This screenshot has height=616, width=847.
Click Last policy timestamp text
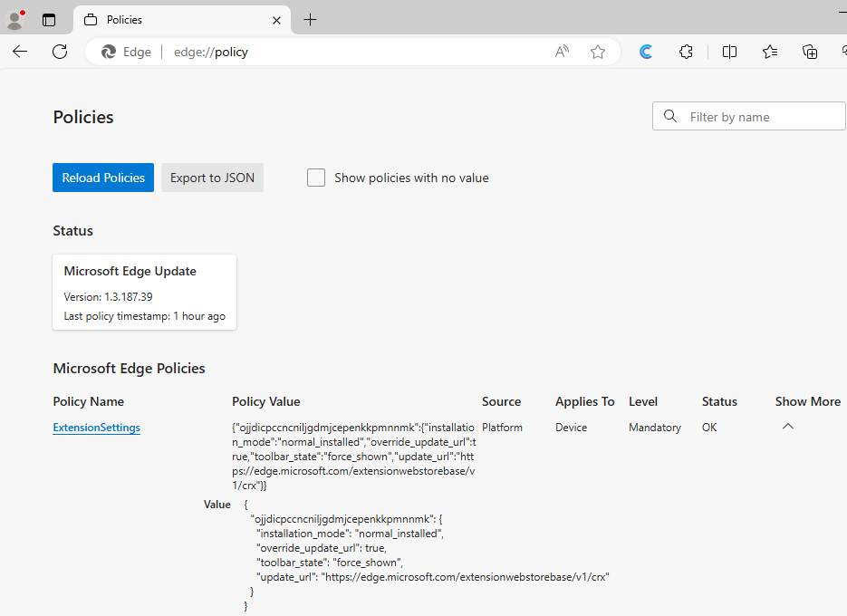point(145,316)
